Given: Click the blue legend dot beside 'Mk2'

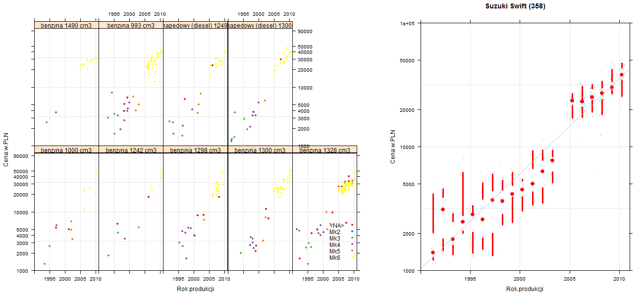Looking at the screenshot, I should tap(352, 231).
